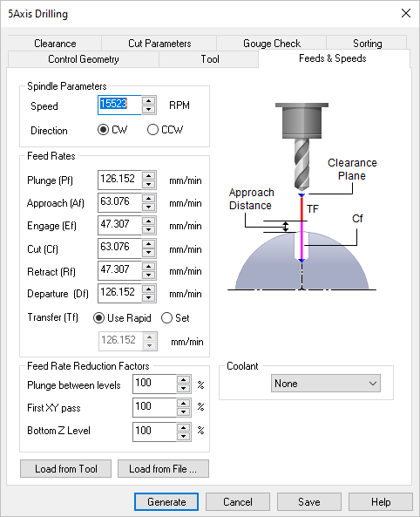This screenshot has width=420, height=517.
Task: Decrease Approach (Af) feed rate
Action: click(x=149, y=207)
